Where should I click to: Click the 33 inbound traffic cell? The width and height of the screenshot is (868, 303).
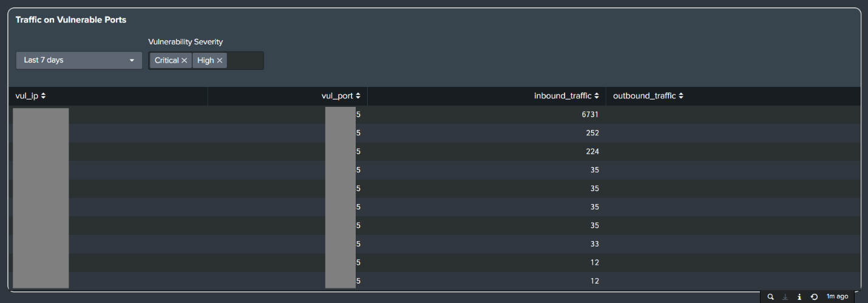[x=595, y=244]
